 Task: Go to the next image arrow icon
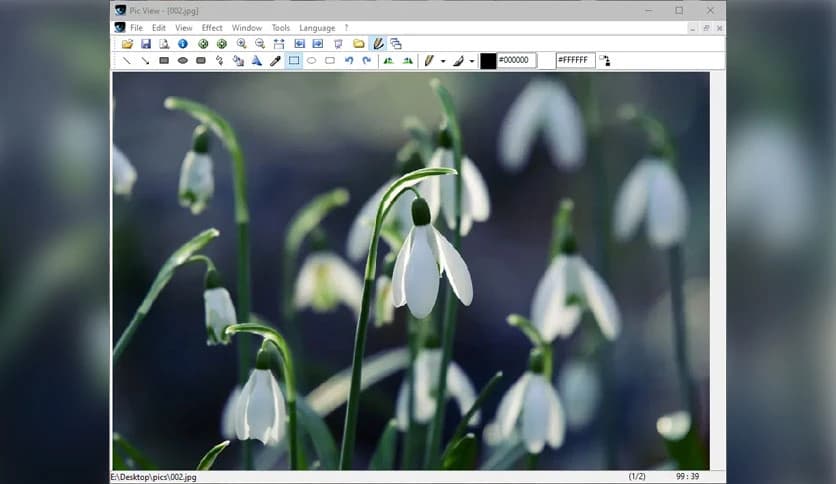[318, 44]
